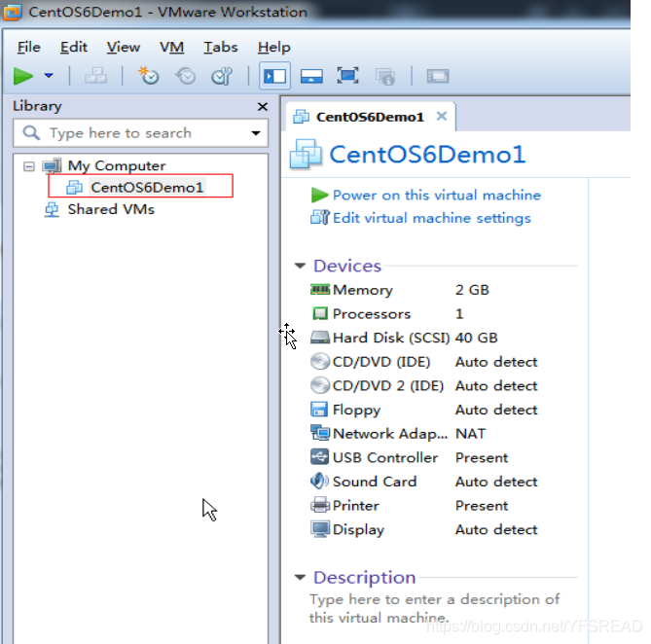Click the USB Controller icon
This screenshot has width=651, height=644.
pos(319,457)
